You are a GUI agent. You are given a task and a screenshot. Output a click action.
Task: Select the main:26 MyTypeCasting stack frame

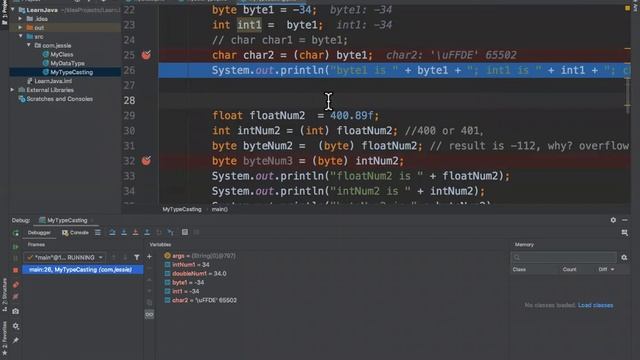coord(83,270)
